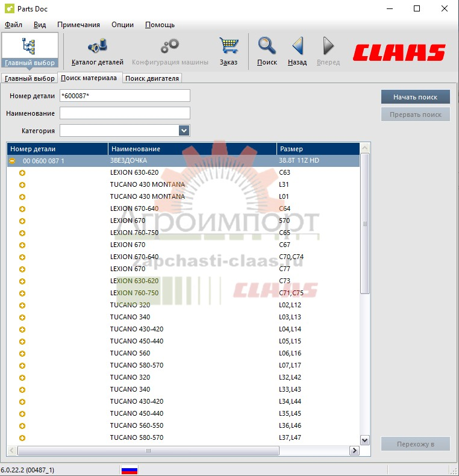The width and height of the screenshot is (459, 476).
Task: Open the Главный выбор toolbar tree icon
Action: [x=30, y=51]
